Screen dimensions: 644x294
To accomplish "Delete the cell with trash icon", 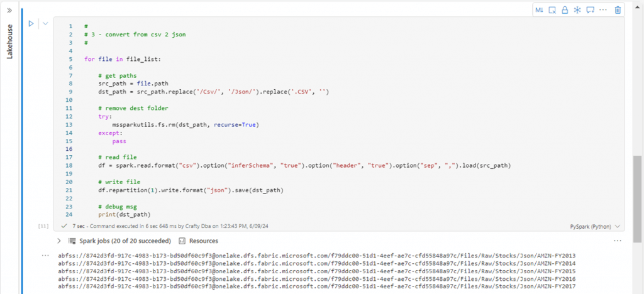I will (x=618, y=10).
